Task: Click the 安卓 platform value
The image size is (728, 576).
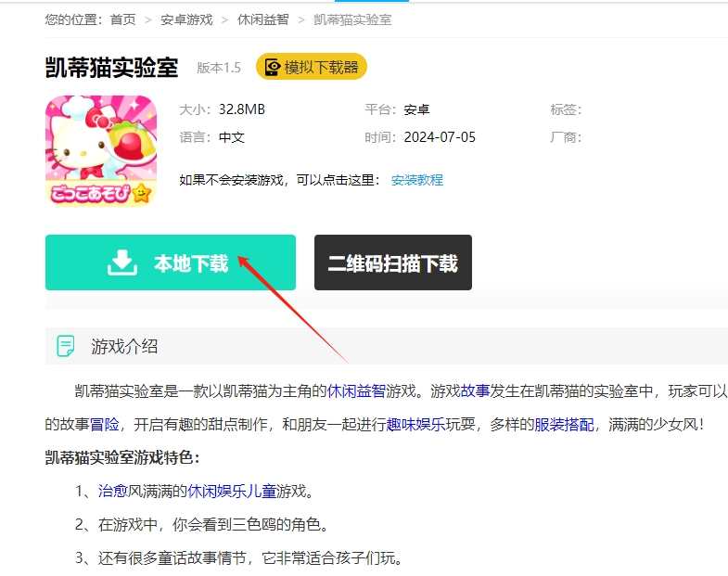Action: pyautogui.click(x=416, y=109)
